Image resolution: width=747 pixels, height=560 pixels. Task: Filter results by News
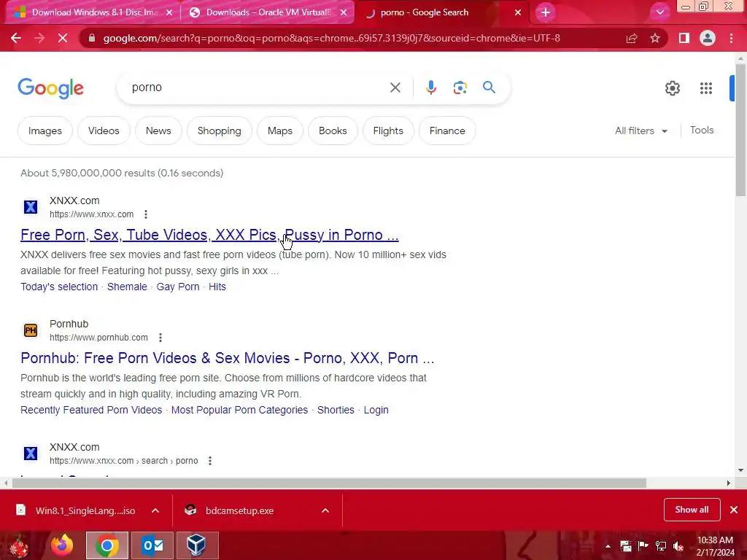click(x=158, y=131)
